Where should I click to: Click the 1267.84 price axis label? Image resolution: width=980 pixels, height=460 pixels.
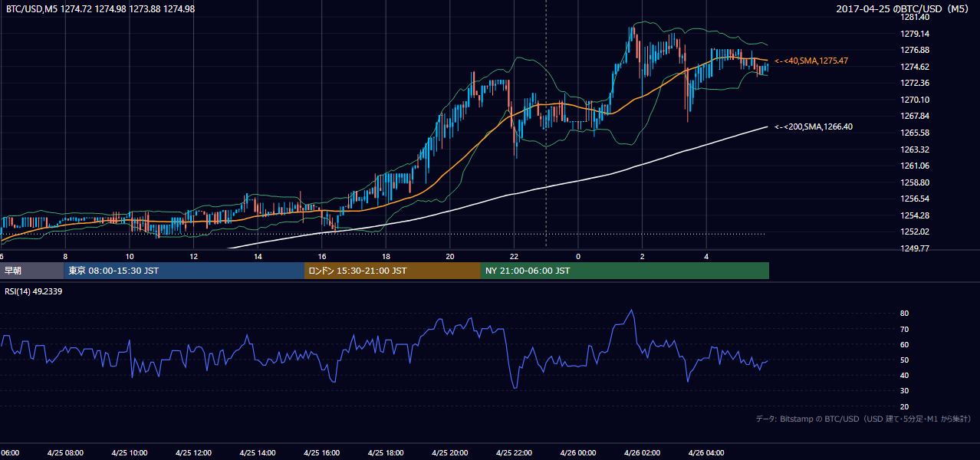coord(915,116)
